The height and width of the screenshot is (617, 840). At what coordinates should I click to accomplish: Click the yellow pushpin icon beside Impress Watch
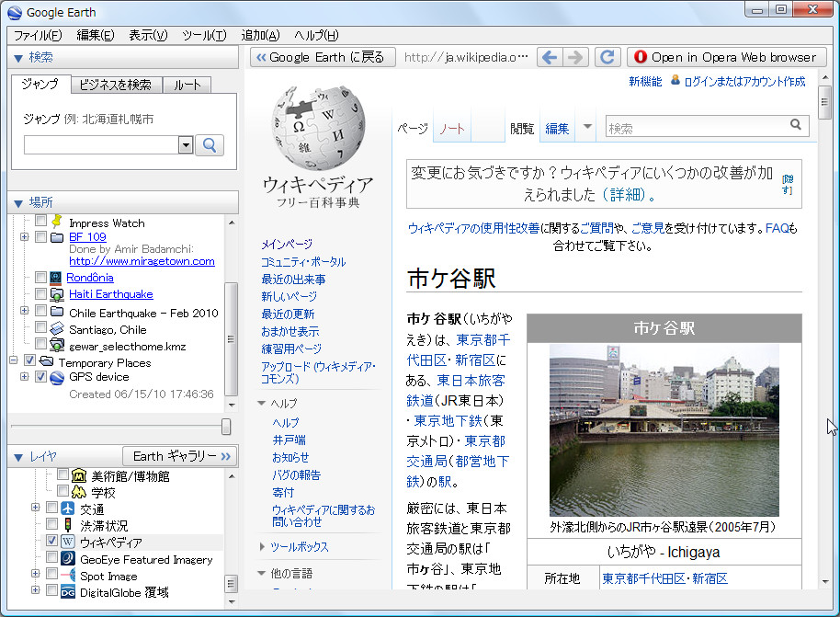coord(57,223)
